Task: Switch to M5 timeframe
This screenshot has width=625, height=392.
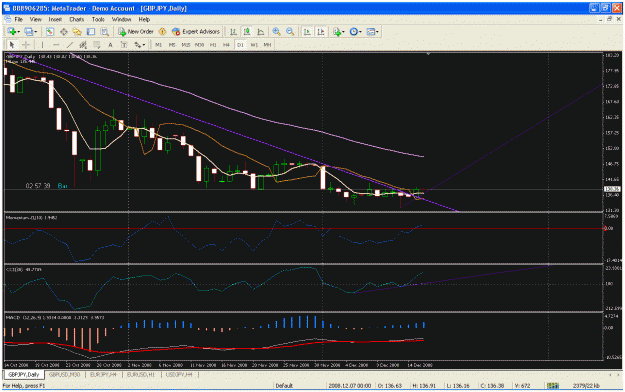Action: pyautogui.click(x=172, y=45)
